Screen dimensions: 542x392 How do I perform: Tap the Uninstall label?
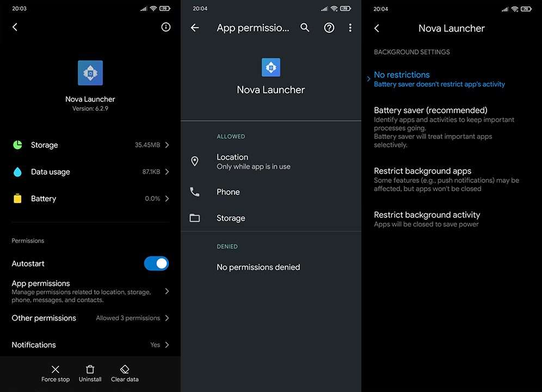(90, 379)
